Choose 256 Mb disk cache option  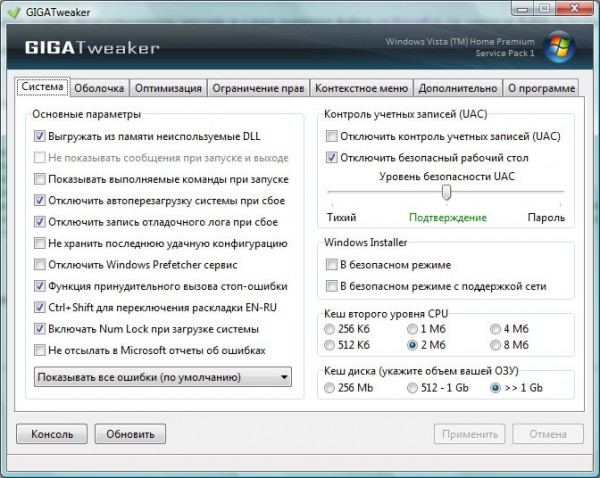tap(329, 388)
